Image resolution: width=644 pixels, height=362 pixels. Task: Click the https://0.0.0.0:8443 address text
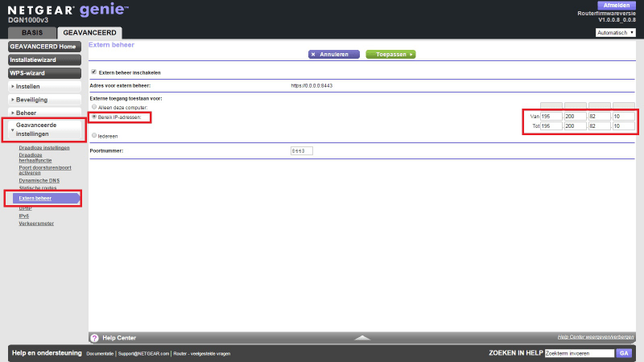(312, 86)
